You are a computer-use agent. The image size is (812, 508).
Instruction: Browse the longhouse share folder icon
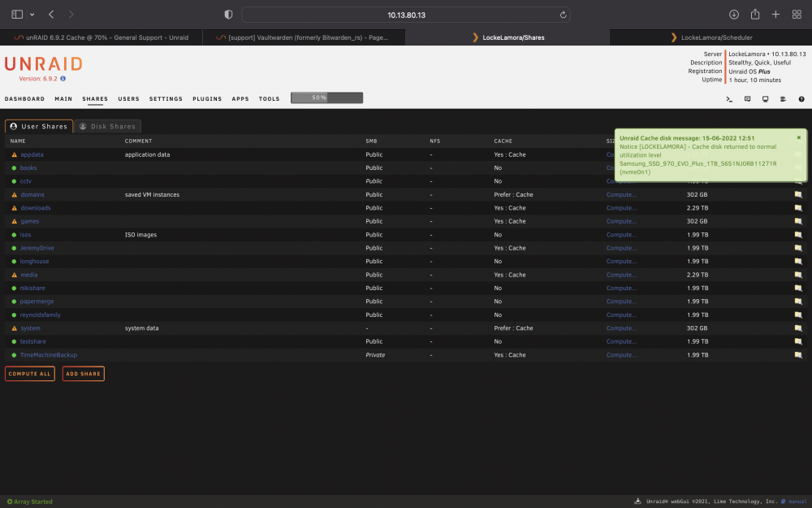798,261
